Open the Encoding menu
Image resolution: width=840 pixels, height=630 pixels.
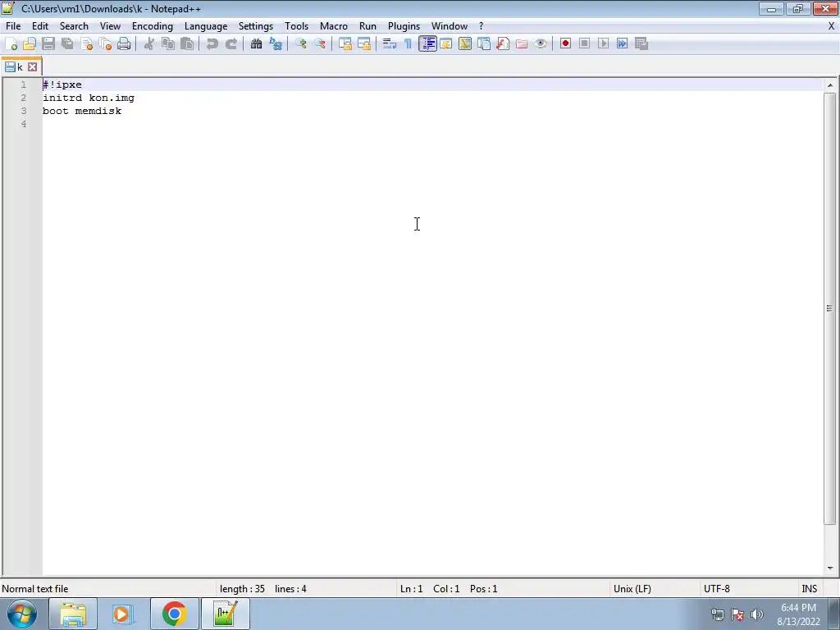pyautogui.click(x=152, y=26)
